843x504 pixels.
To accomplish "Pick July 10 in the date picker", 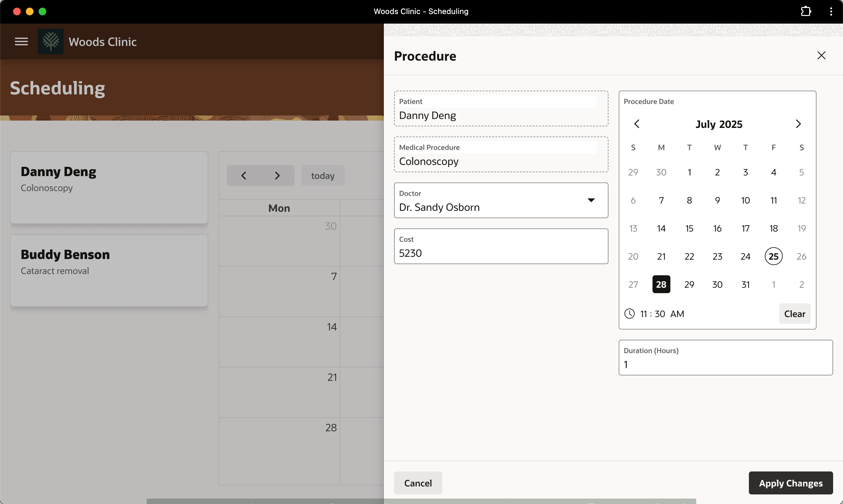I will (745, 200).
